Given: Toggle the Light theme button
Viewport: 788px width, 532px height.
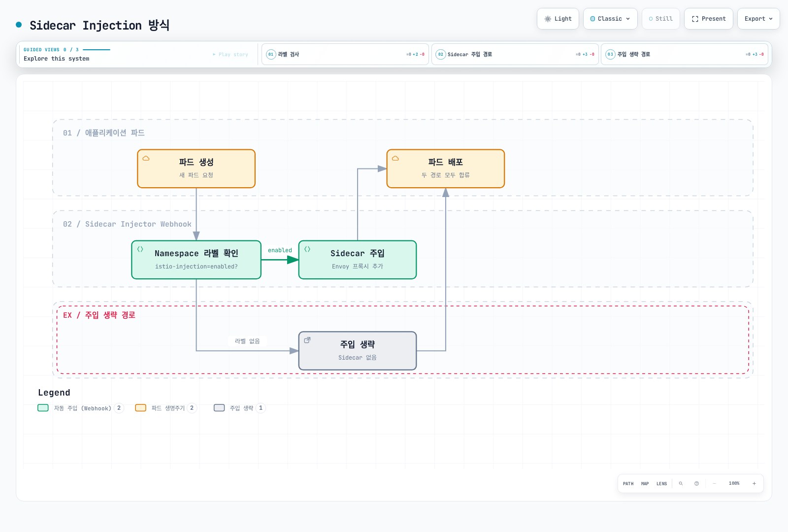Looking at the screenshot, I should [558, 19].
